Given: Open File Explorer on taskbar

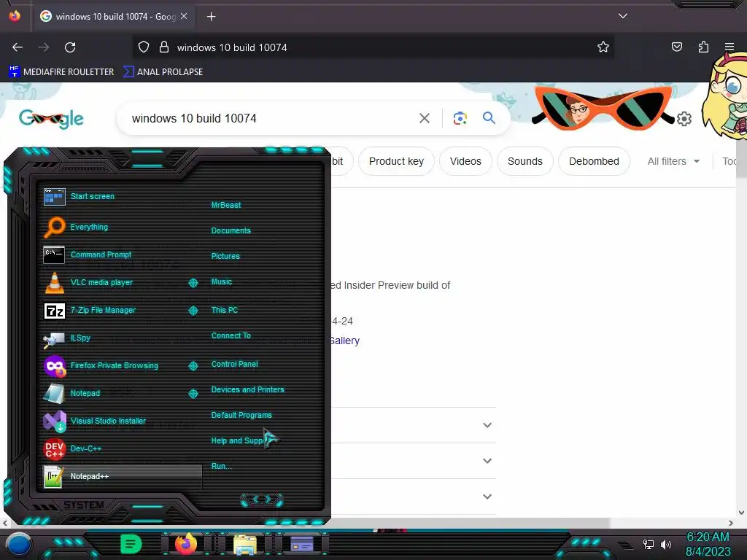Looking at the screenshot, I should [x=245, y=544].
